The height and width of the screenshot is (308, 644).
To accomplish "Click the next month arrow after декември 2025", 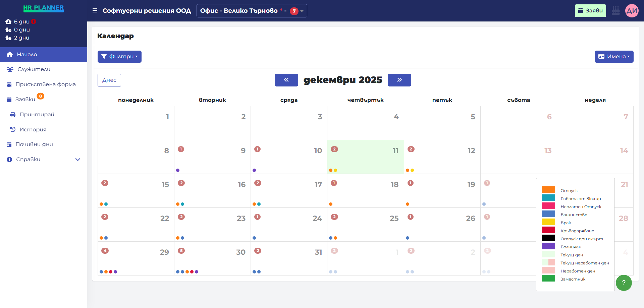I will [x=399, y=80].
